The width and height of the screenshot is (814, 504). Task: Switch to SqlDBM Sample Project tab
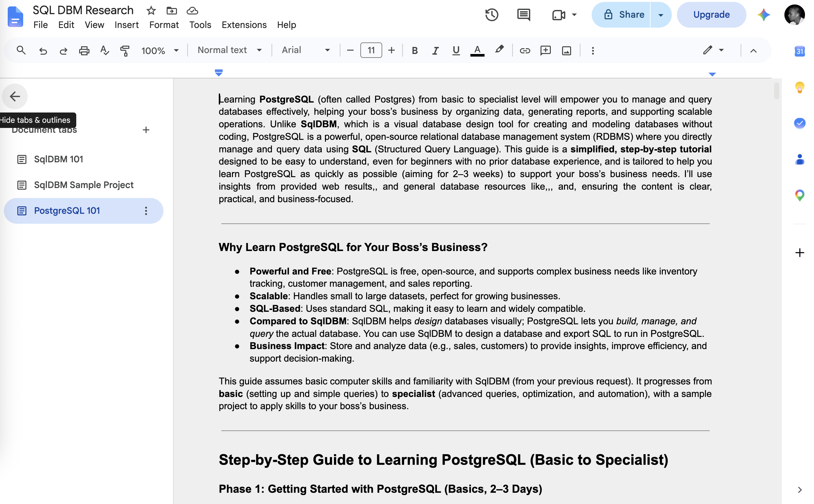click(x=83, y=185)
